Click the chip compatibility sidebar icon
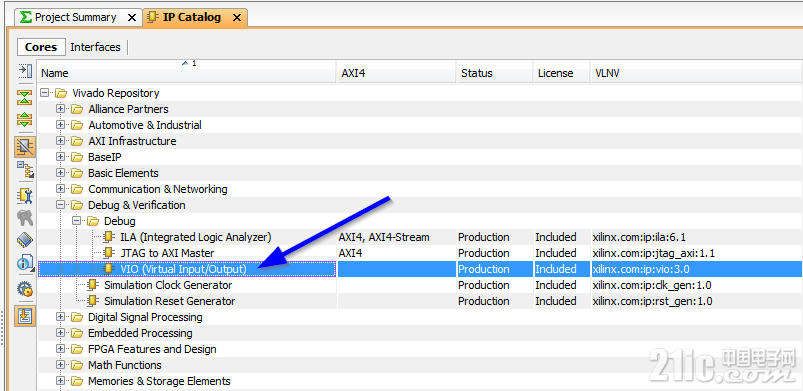 tap(25, 240)
